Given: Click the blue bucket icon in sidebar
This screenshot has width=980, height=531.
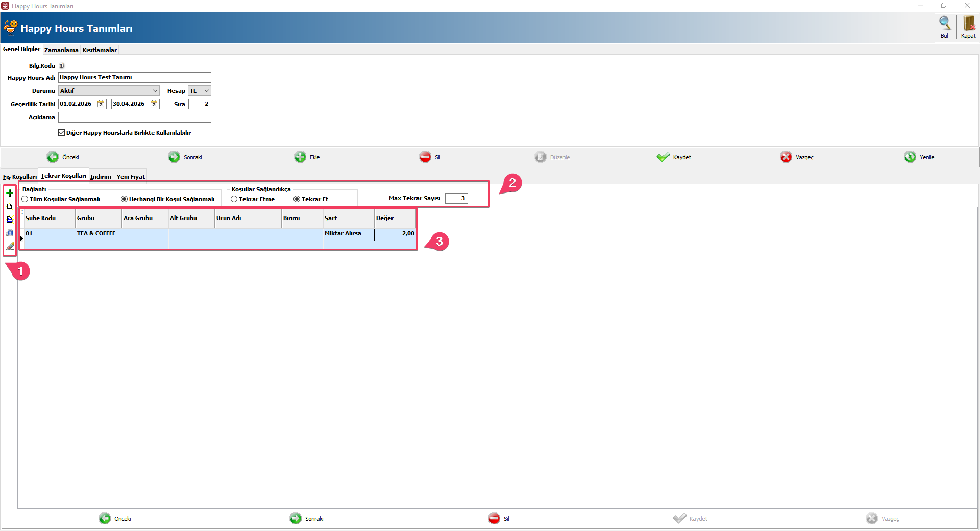Looking at the screenshot, I should (x=10, y=233).
